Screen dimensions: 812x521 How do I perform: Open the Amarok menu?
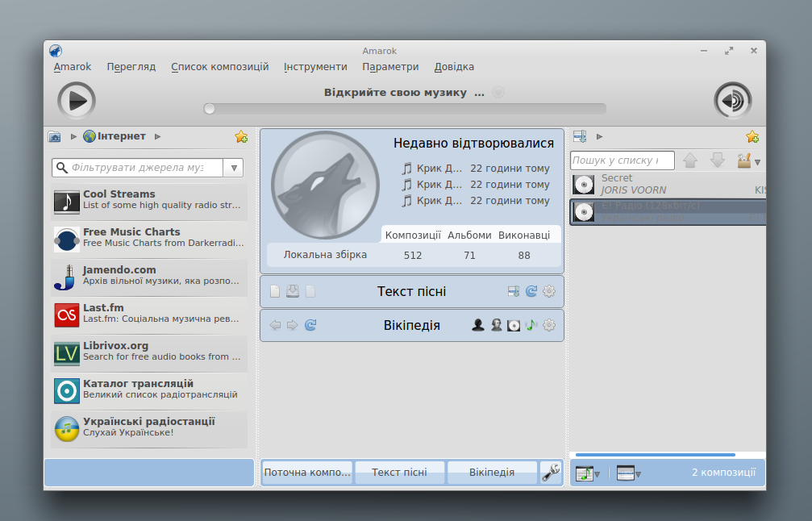[x=73, y=67]
